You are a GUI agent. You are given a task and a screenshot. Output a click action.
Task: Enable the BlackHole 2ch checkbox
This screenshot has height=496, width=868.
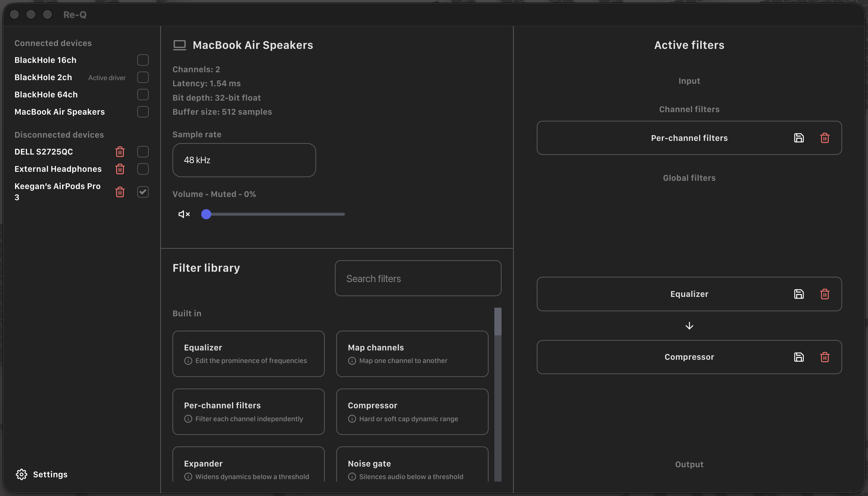click(143, 77)
